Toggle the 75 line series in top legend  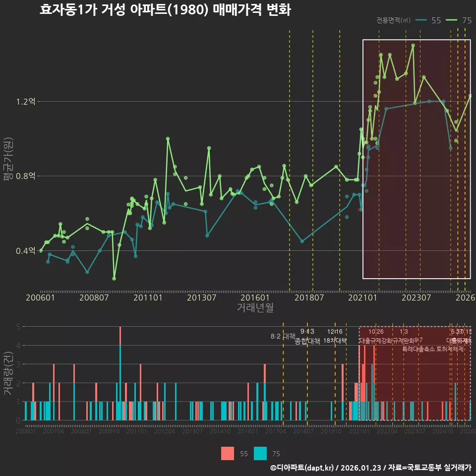[x=458, y=20]
